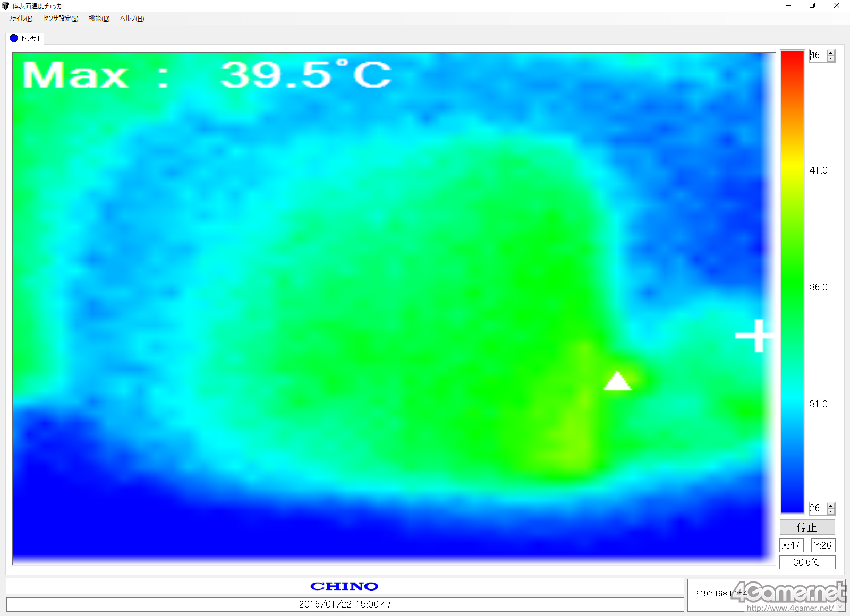Click the blue circle sensor status icon
The height and width of the screenshot is (616, 850).
[x=14, y=38]
